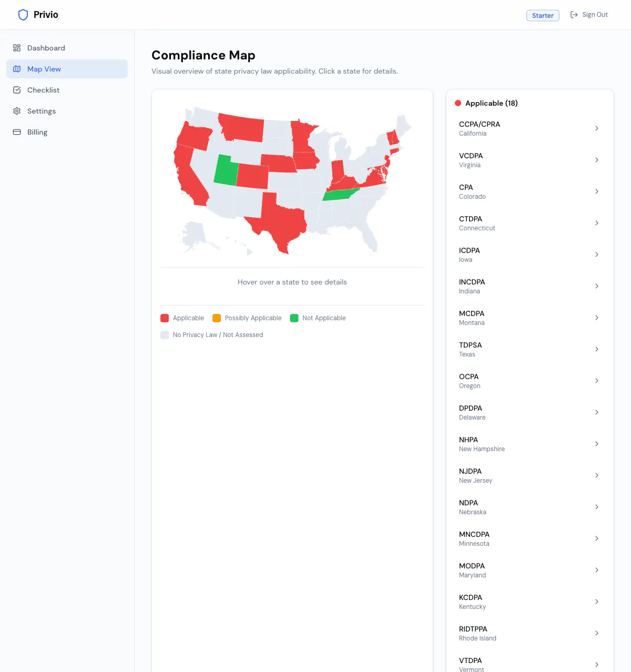
Task: Click the Privio shield logo icon
Action: pos(23,15)
